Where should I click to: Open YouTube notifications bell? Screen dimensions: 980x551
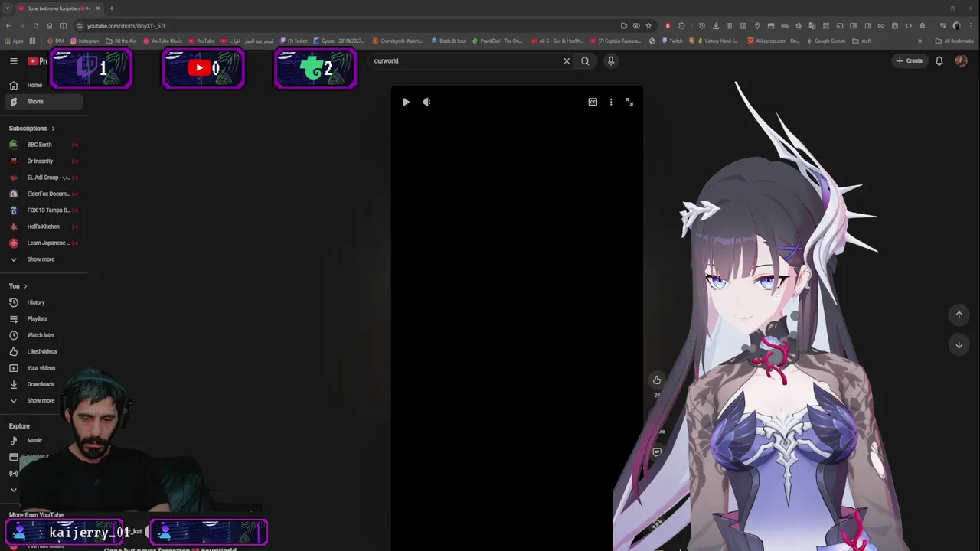pyautogui.click(x=939, y=60)
